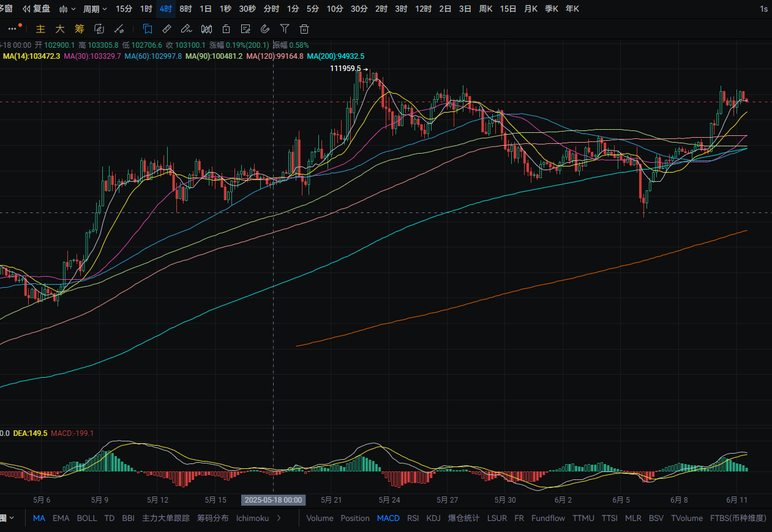Toggle the BBI main indicator
This screenshot has width=772, height=532.
[x=128, y=518]
